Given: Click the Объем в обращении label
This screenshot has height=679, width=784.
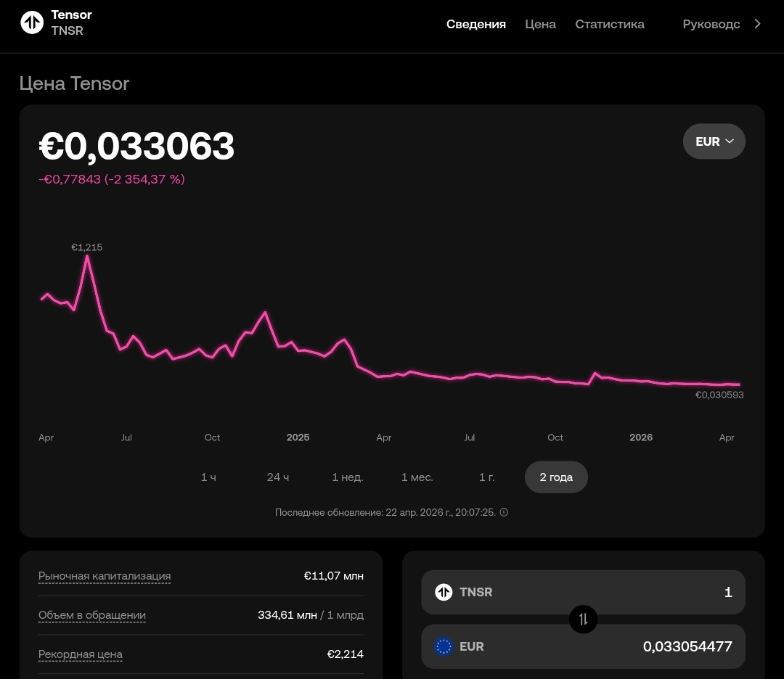Looking at the screenshot, I should click(92, 615).
